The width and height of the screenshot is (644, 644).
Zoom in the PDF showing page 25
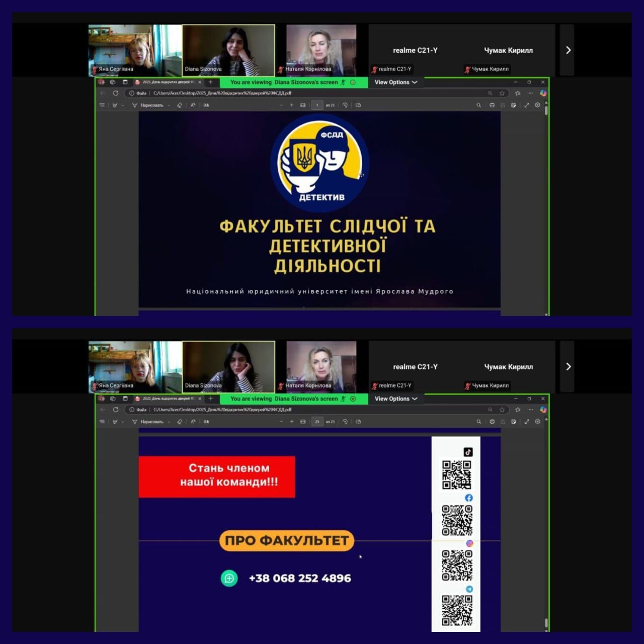[x=292, y=422]
